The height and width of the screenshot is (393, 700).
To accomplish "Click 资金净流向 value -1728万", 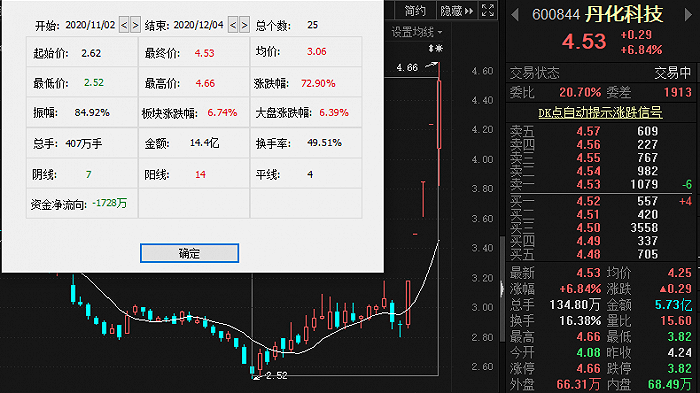I will [x=109, y=203].
